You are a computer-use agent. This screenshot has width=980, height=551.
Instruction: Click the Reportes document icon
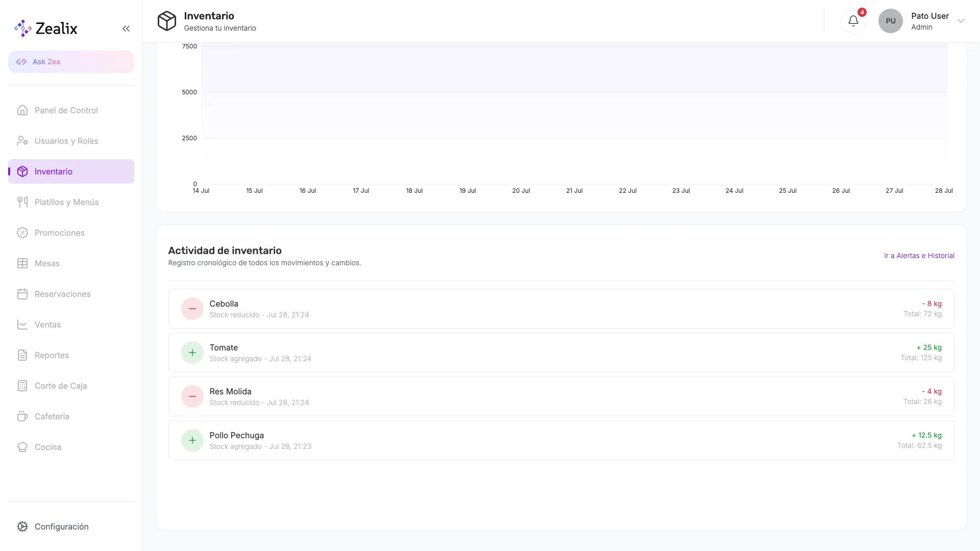(x=22, y=355)
